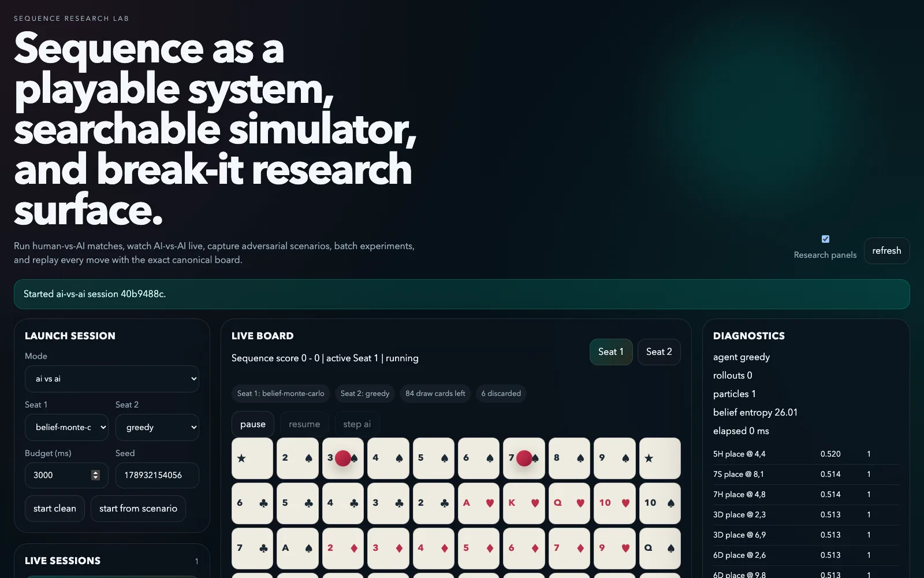Select the 2 of spades board card
The width and height of the screenshot is (924, 578).
[297, 458]
